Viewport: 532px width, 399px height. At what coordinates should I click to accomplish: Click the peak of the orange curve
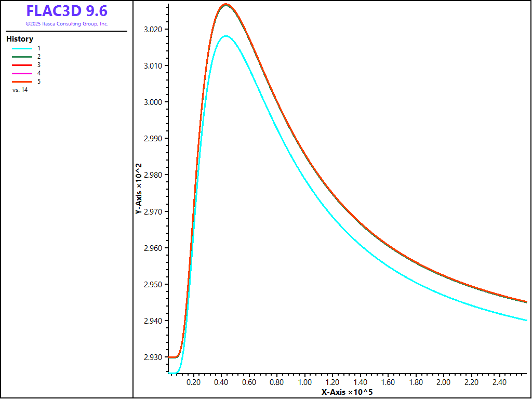tap(225, 4)
